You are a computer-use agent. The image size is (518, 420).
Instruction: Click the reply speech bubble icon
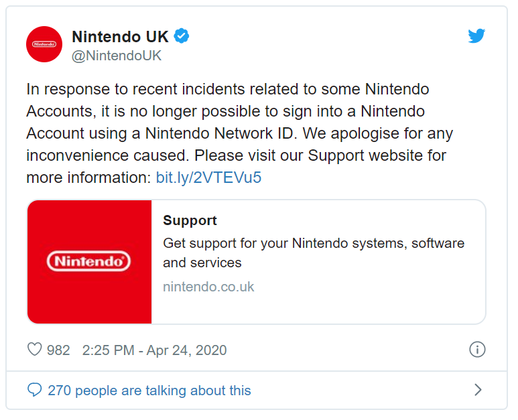point(35,390)
